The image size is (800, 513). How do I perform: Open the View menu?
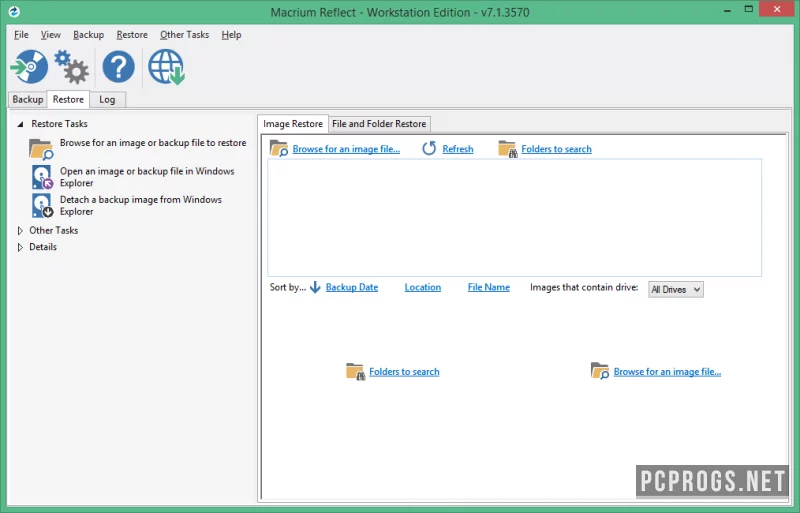(51, 35)
